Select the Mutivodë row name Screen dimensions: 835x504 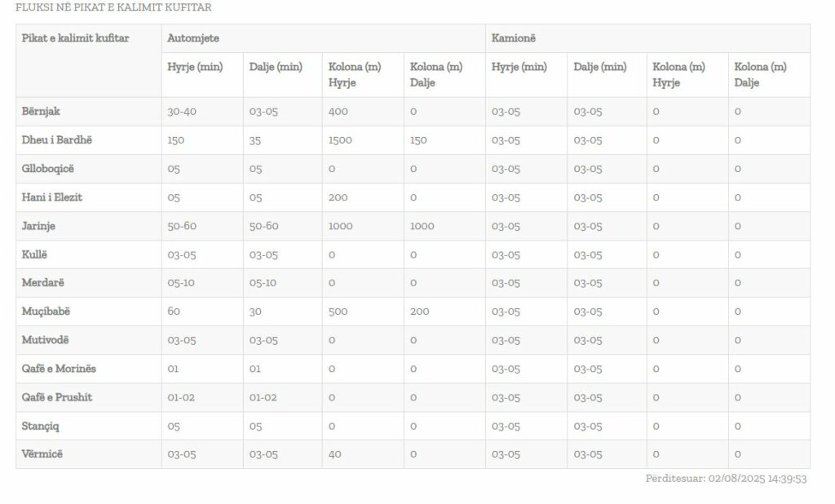point(46,340)
